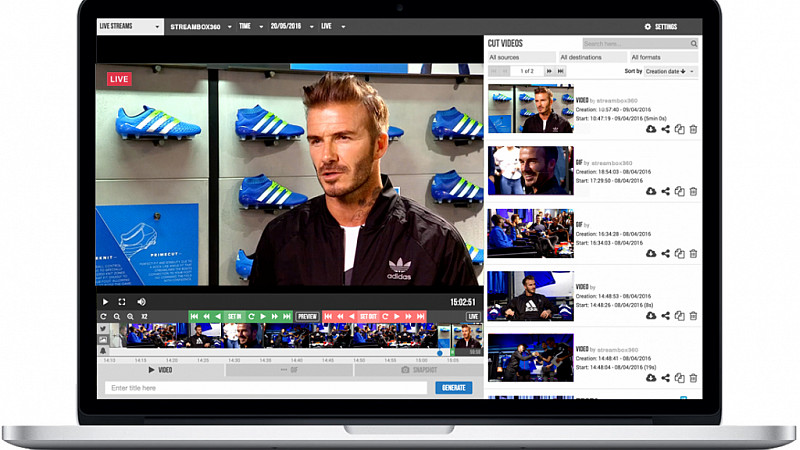
Task: Click the PREVIEW button
Action: (307, 317)
